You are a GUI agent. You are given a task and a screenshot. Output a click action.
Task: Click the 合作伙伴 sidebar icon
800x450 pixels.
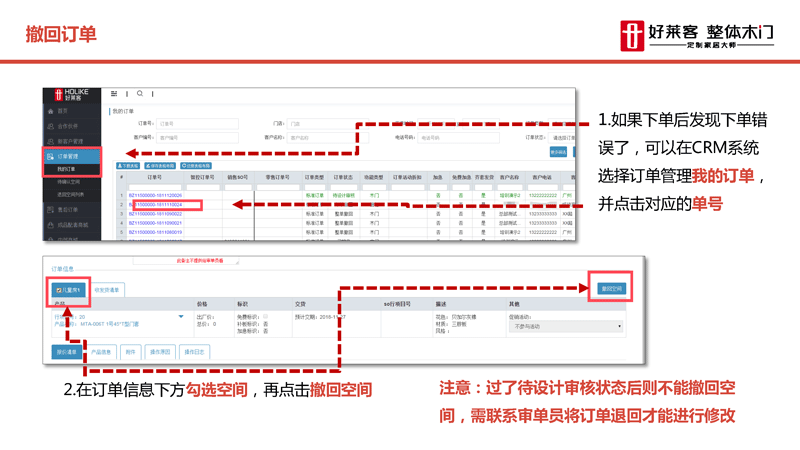click(x=51, y=126)
